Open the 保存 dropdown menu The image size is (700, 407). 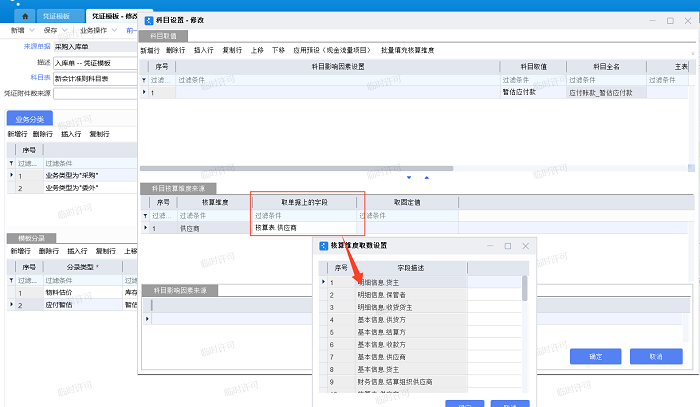[65, 31]
